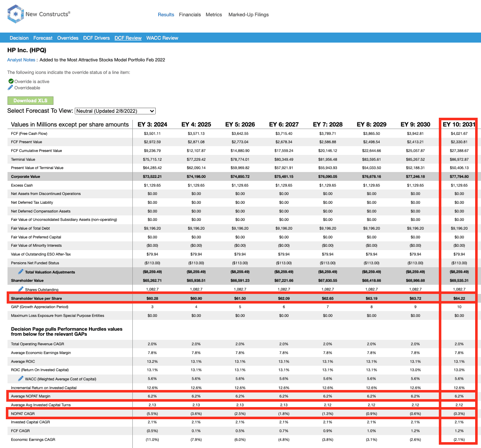481x448 pixels.
Task: Click the NOPAT CAGR row label
Action: (x=23, y=414)
